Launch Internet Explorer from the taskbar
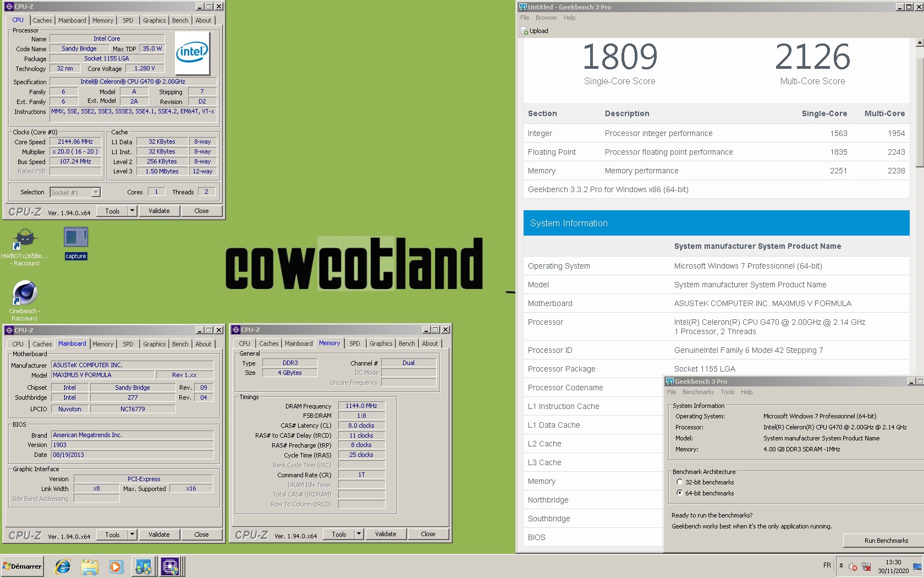The height and width of the screenshot is (578, 924). point(63,566)
